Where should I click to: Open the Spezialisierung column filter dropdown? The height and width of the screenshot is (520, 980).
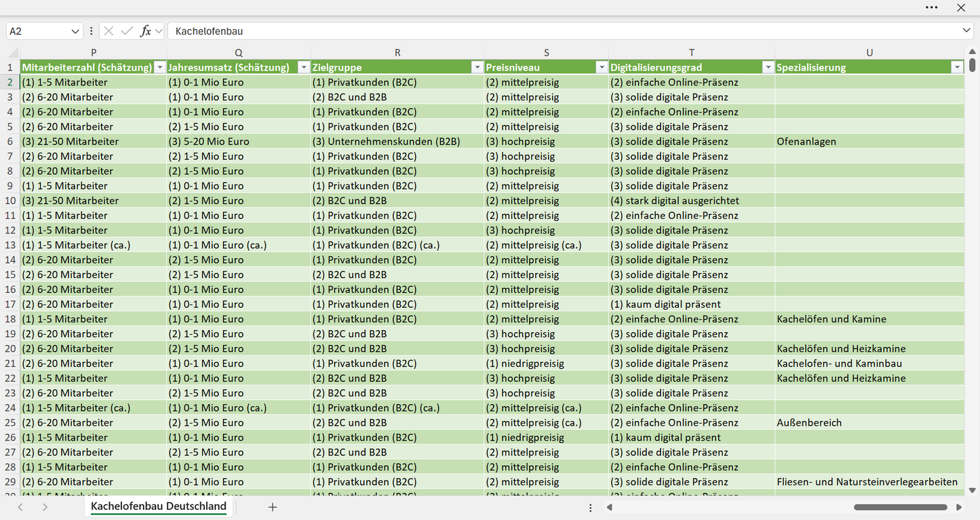coord(957,67)
